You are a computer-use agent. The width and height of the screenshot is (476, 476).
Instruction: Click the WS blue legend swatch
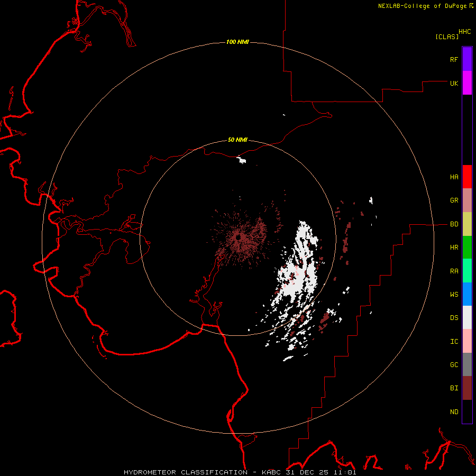(467, 294)
